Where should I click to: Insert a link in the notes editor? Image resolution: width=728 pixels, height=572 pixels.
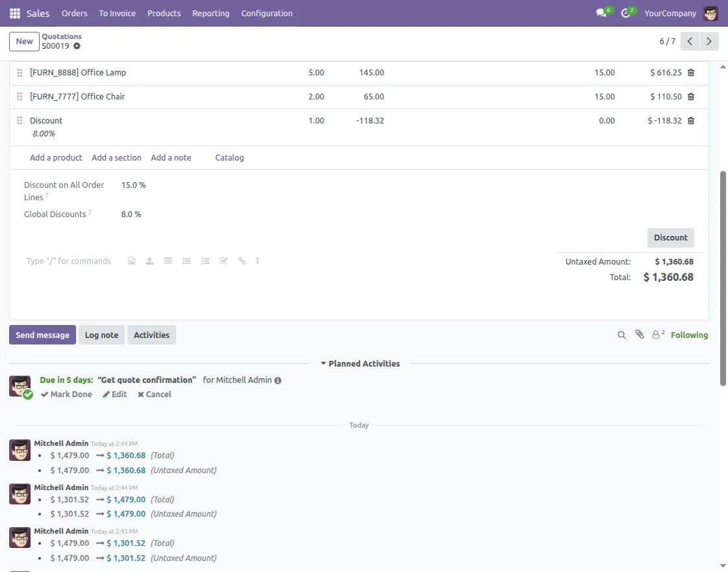[242, 261]
